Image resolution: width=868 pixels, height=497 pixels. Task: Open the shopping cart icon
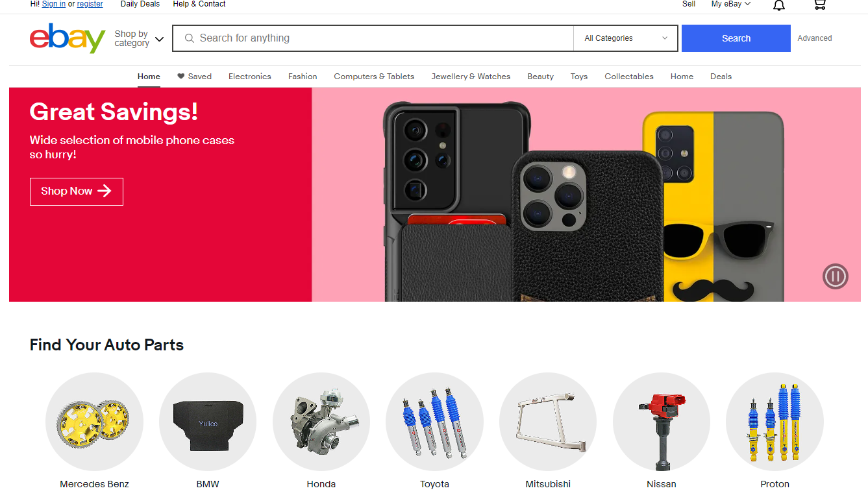point(820,5)
